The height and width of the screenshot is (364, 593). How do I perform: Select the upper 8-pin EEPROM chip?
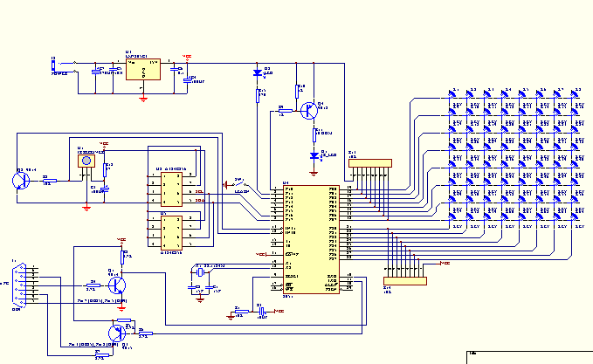click(166, 187)
